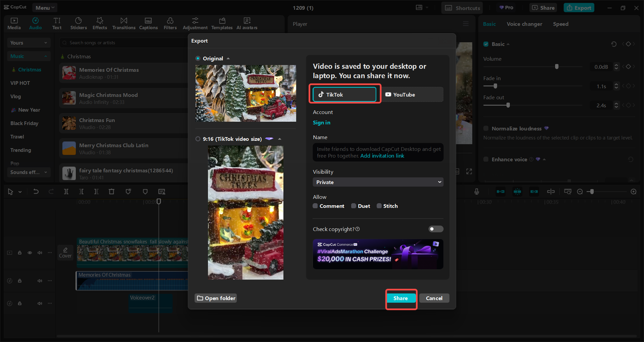Collapse the Basic section arrow

(x=508, y=44)
